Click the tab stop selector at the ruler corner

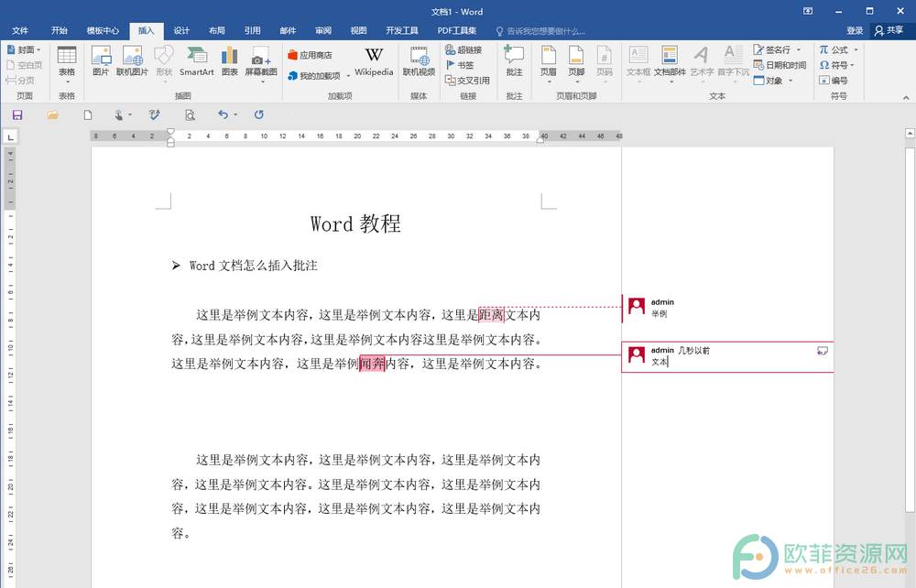(10, 136)
